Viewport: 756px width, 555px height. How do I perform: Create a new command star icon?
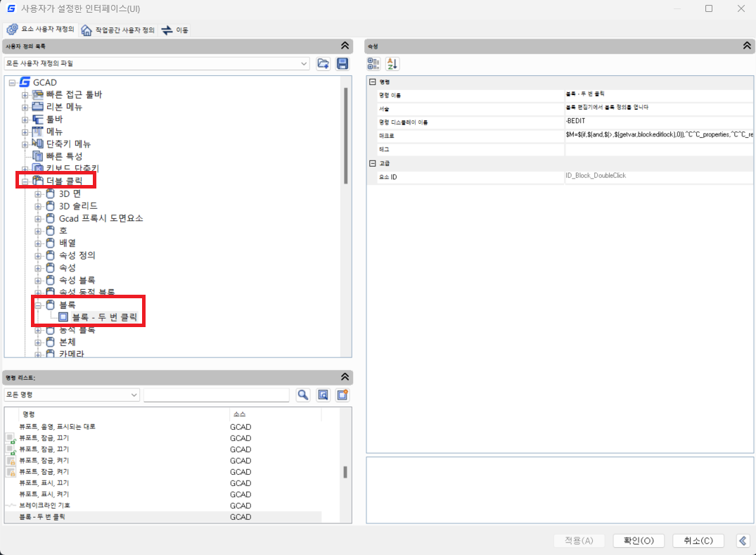(x=342, y=395)
